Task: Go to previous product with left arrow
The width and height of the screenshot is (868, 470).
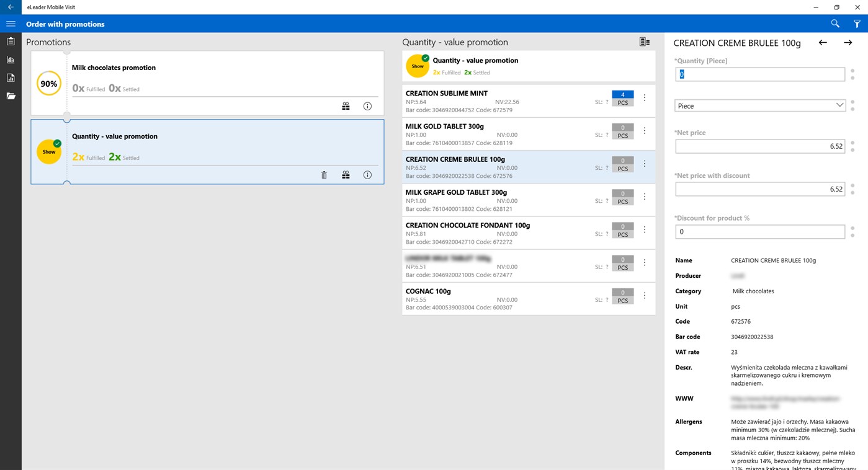Action: pyautogui.click(x=823, y=43)
